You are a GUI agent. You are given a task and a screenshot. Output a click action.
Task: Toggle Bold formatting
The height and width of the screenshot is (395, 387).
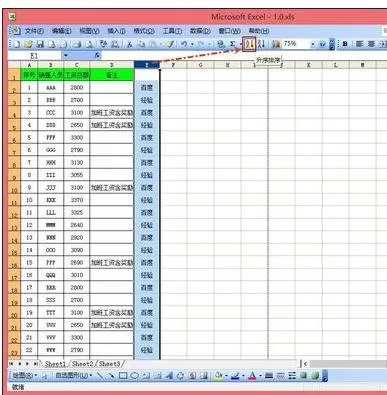click(345, 44)
